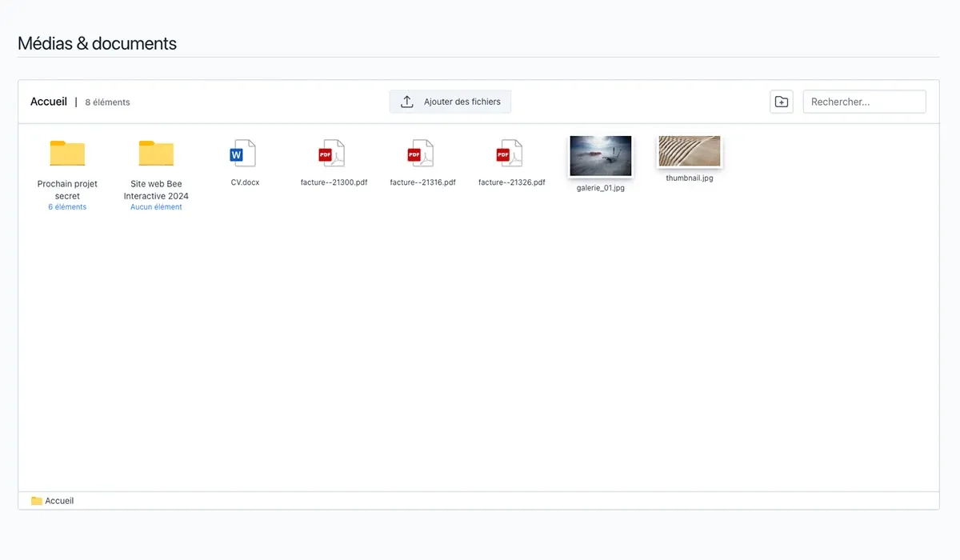Select the facture--21316.pdf file icon
This screenshot has height=560, width=960.
pos(420,153)
